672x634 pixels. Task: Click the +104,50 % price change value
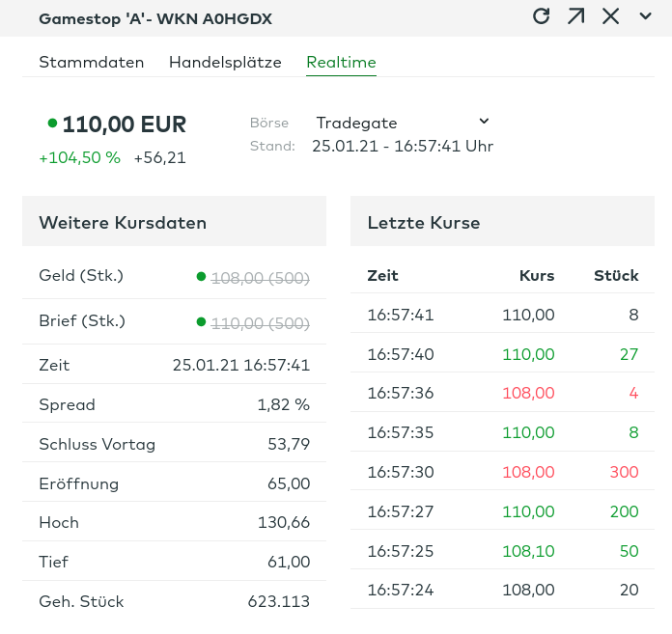point(79,158)
